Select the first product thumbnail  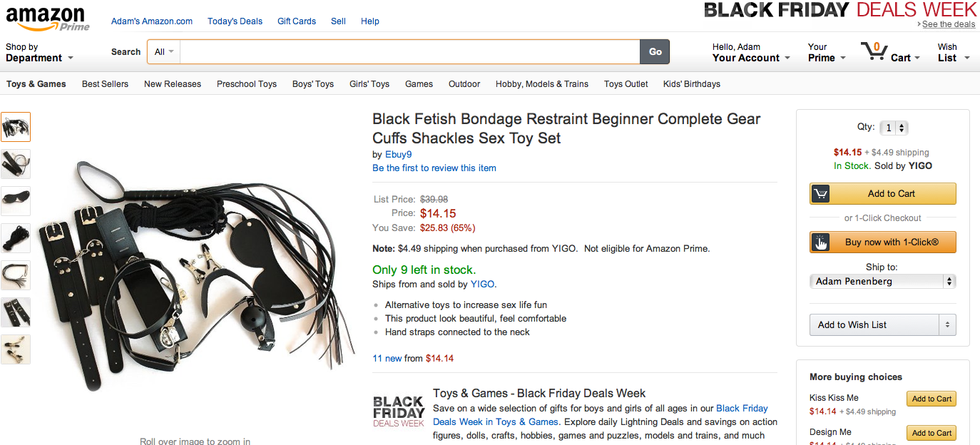(16, 127)
